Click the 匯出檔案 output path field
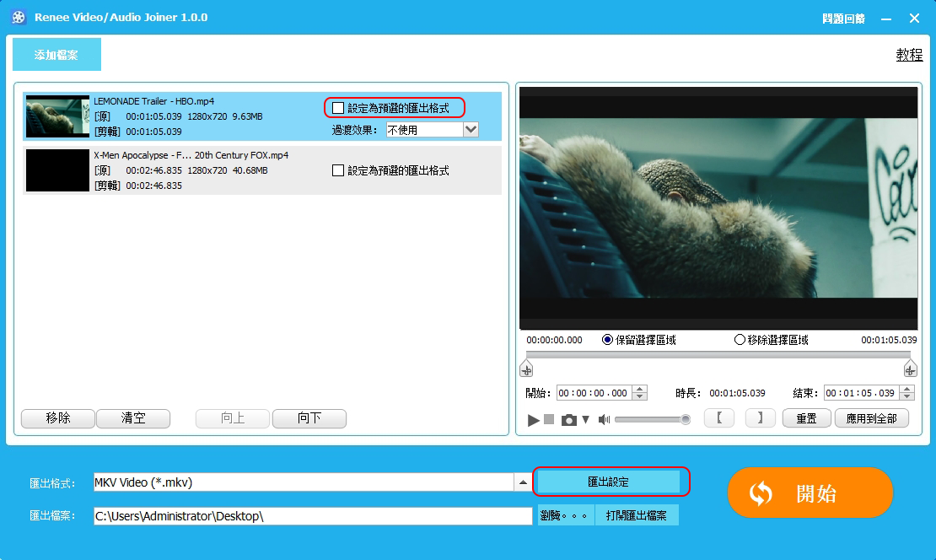This screenshot has height=560, width=936. [313, 516]
